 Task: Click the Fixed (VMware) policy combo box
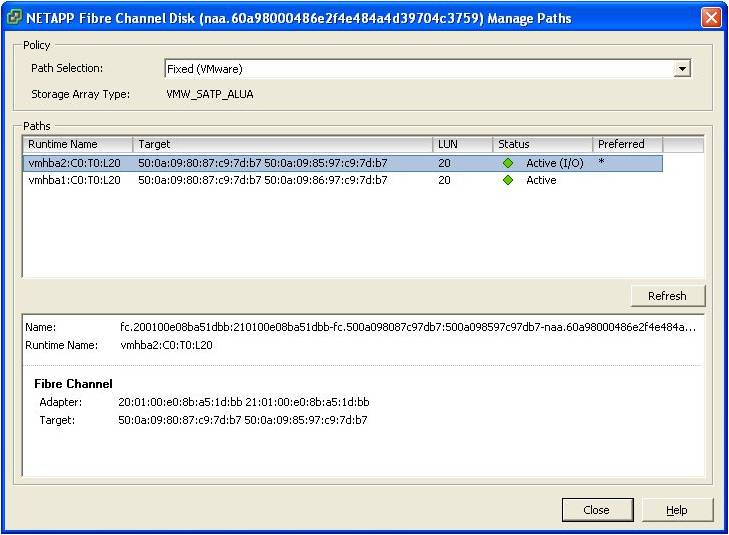coord(420,69)
